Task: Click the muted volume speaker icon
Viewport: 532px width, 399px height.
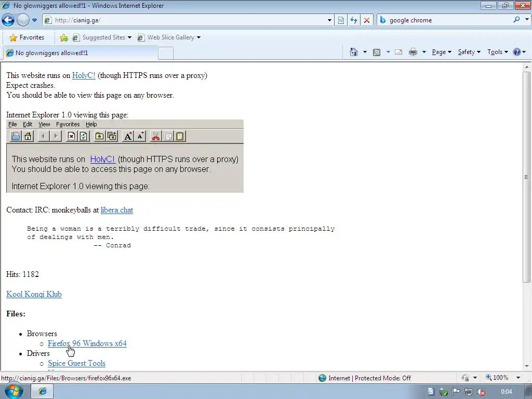Action: tap(481, 392)
